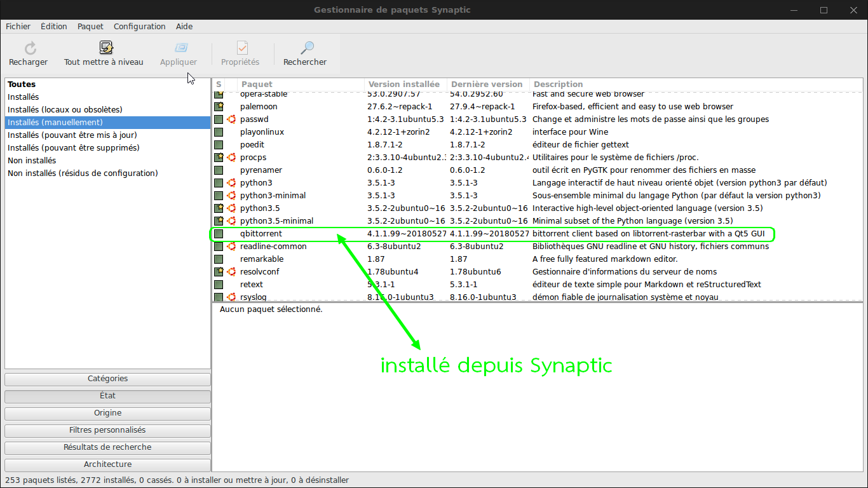Click the Propriétés toolbar icon
This screenshot has width=868, height=488.
pyautogui.click(x=242, y=48)
